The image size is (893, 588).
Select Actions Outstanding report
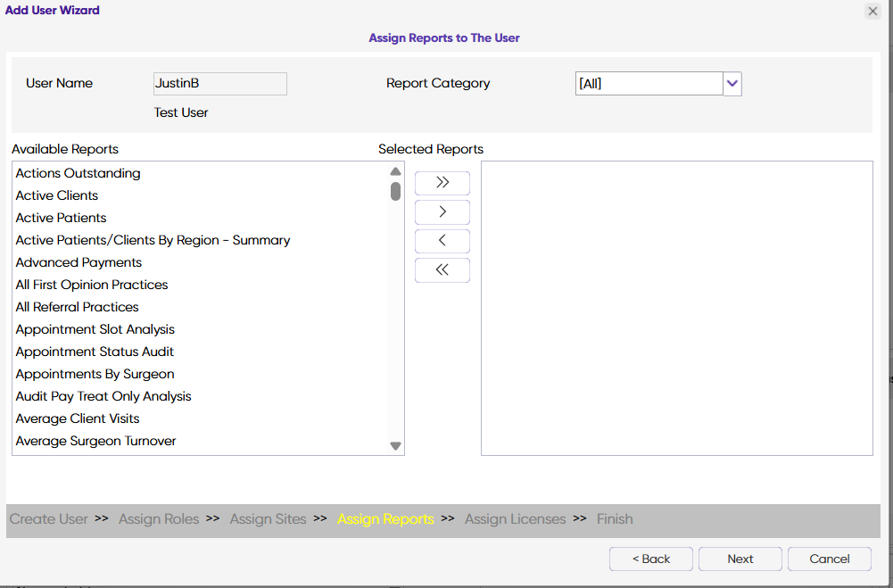(x=201, y=173)
